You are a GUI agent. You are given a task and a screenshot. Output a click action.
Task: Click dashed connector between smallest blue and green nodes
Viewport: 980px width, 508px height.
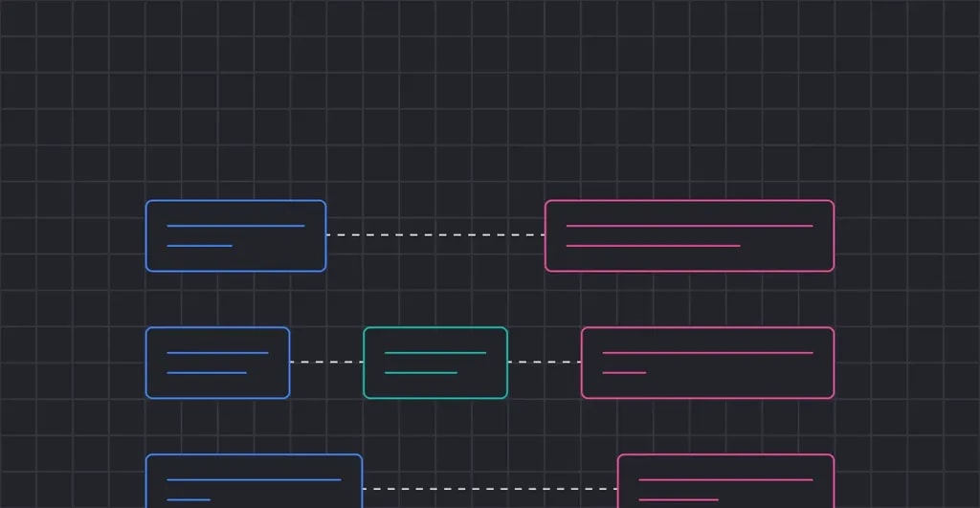326,362
